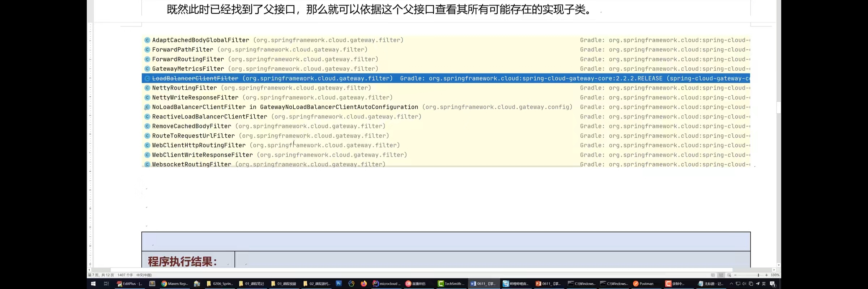This screenshot has width=868, height=289.
Task: Click the heading sentence about 父接口
Action: [x=380, y=9]
